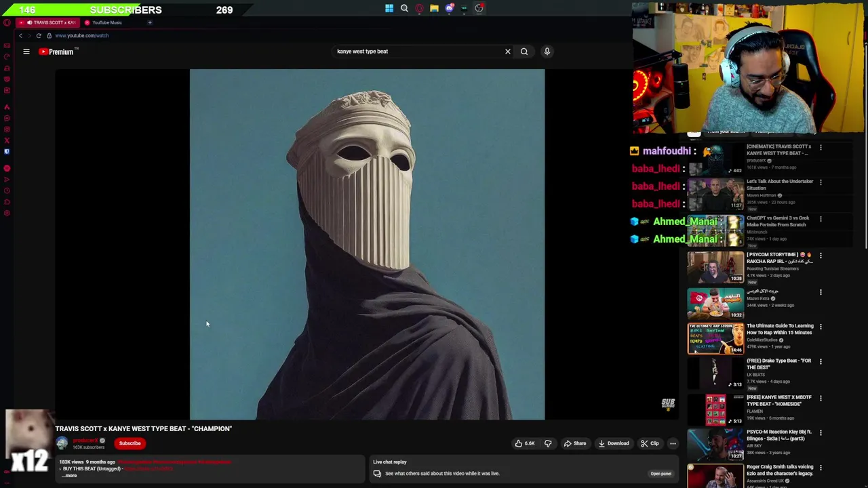Click the video title CHAMPION text
Screen dimensions: 868x488
coord(143,429)
